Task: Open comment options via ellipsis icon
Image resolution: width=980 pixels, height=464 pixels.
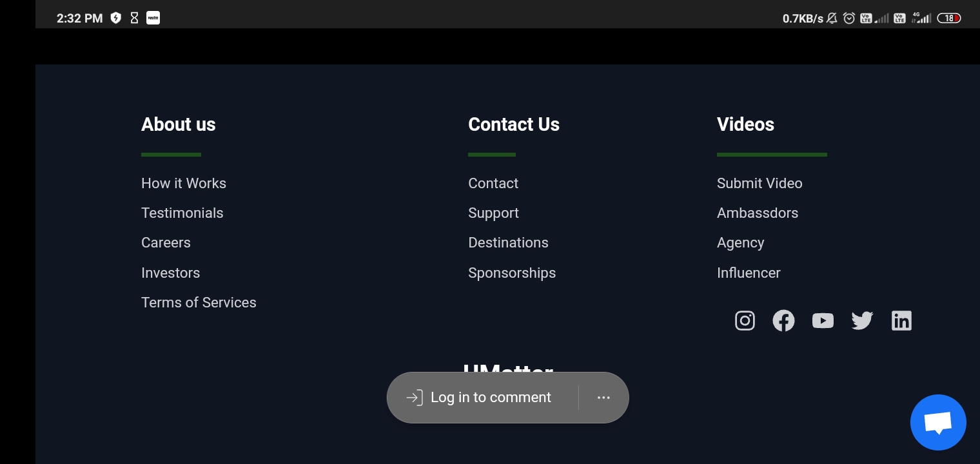Action: [603, 398]
